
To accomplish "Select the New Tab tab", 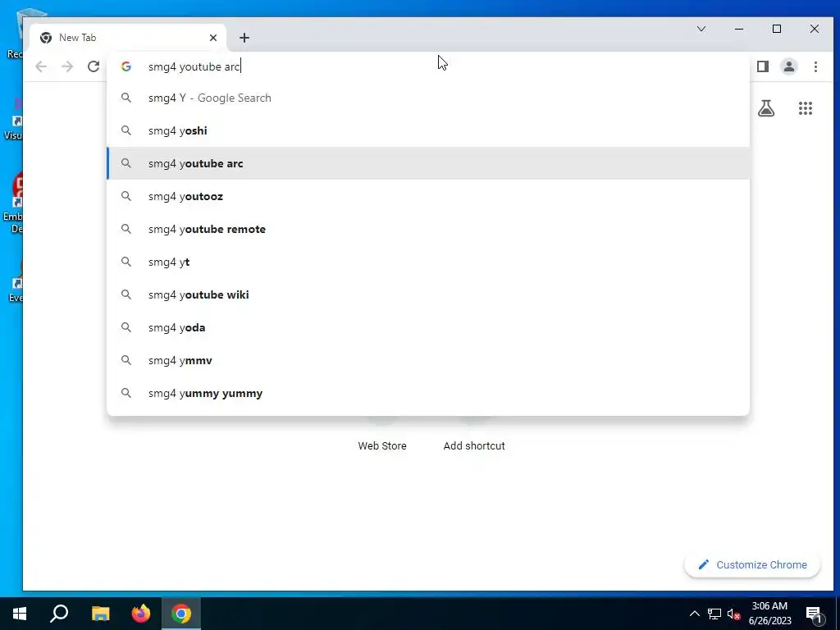I will coord(128,38).
